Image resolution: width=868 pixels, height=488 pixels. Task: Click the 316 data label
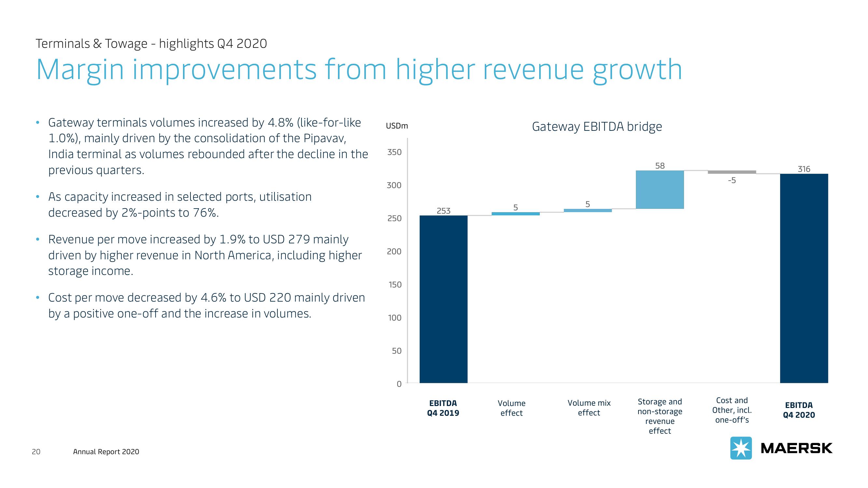pos(804,169)
